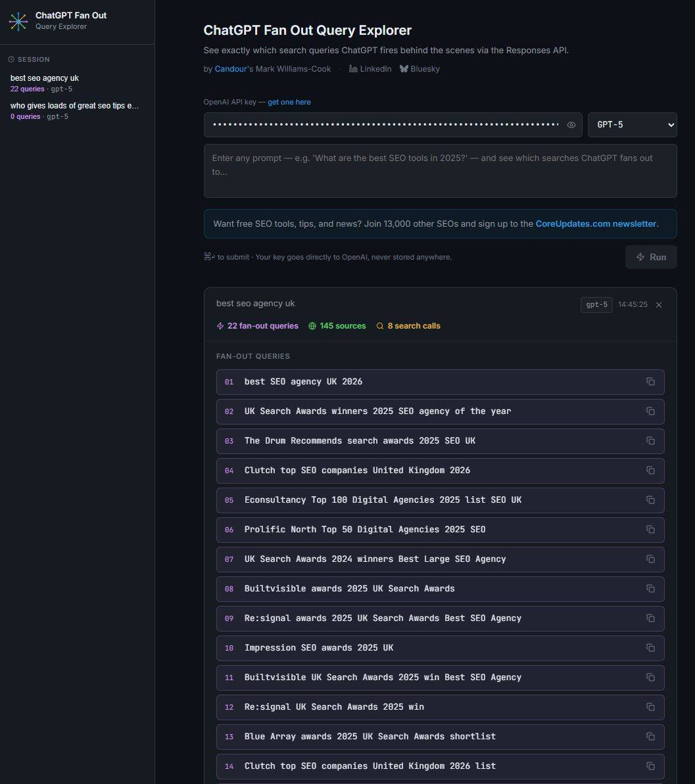Image resolution: width=695 pixels, height=784 pixels.
Task: Copy the Prolific North Top 50 query
Action: (x=650, y=530)
